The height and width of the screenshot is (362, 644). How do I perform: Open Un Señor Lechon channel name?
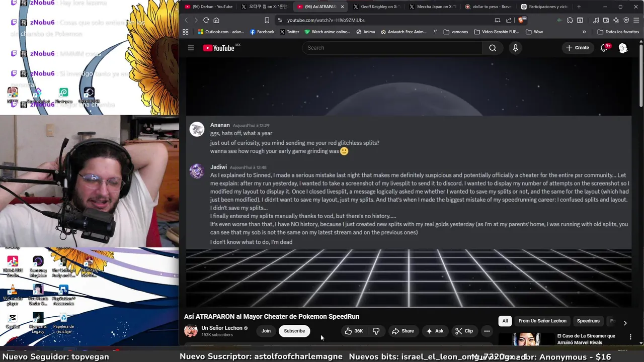[x=222, y=328]
